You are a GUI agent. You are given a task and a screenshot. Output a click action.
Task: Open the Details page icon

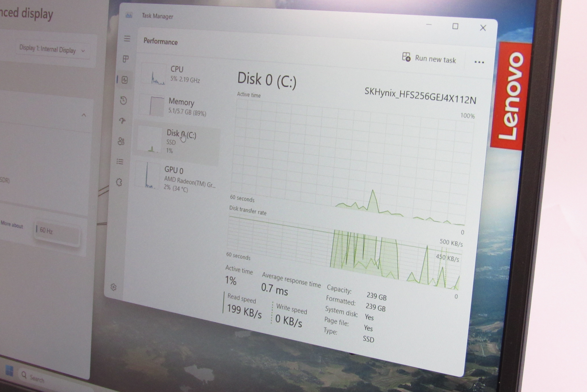tap(120, 162)
